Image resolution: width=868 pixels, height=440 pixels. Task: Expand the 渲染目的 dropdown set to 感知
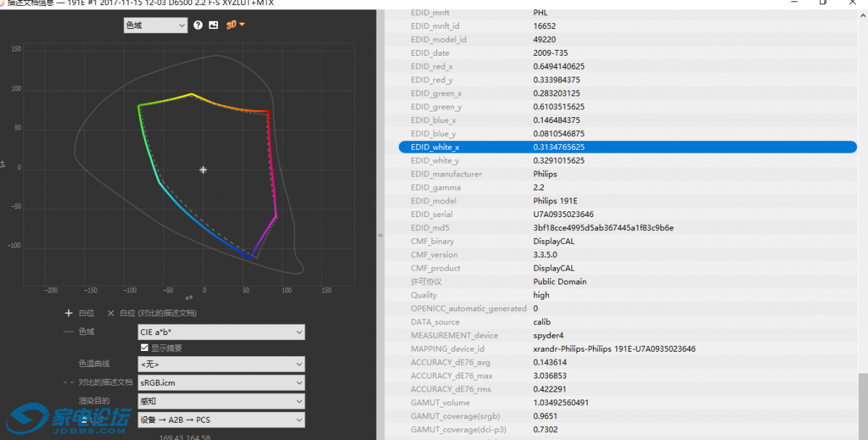[x=221, y=401]
